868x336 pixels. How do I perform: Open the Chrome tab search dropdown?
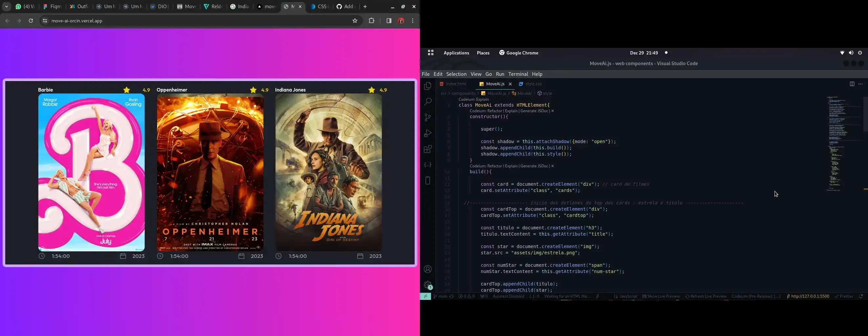(7, 7)
